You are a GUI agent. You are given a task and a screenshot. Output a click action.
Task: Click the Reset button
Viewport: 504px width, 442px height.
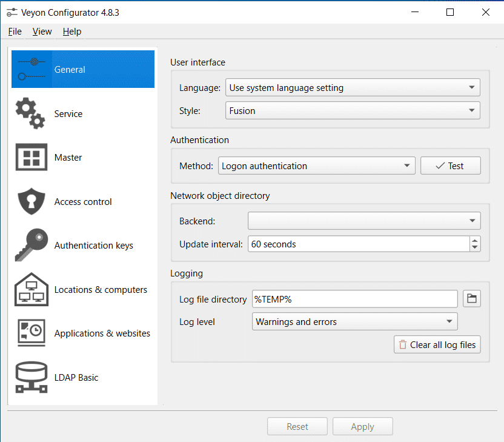(x=297, y=426)
